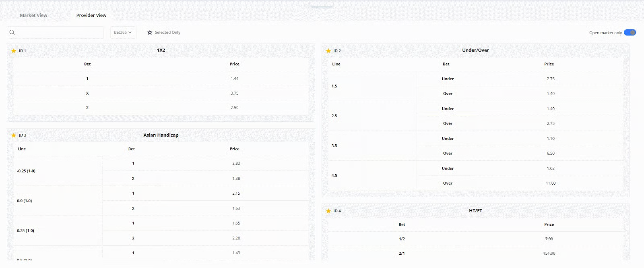Click the star icon beside ID 2
The image size is (644, 268).
pos(328,51)
